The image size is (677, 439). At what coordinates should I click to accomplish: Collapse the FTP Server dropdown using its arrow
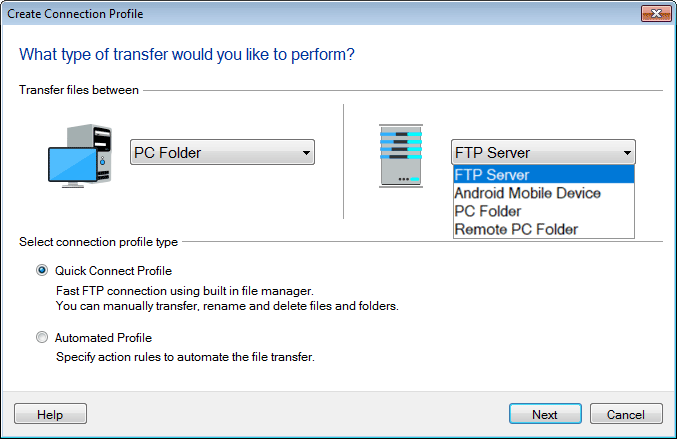click(x=627, y=153)
